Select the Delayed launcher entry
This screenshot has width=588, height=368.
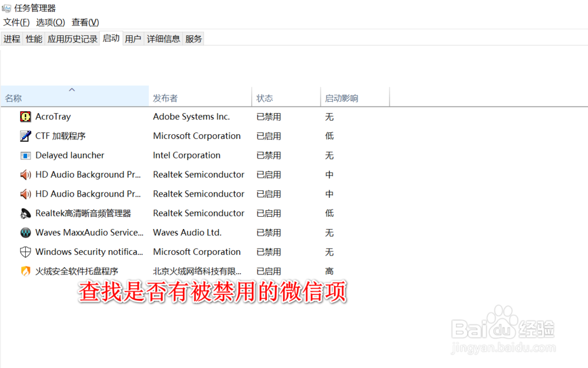coord(70,155)
